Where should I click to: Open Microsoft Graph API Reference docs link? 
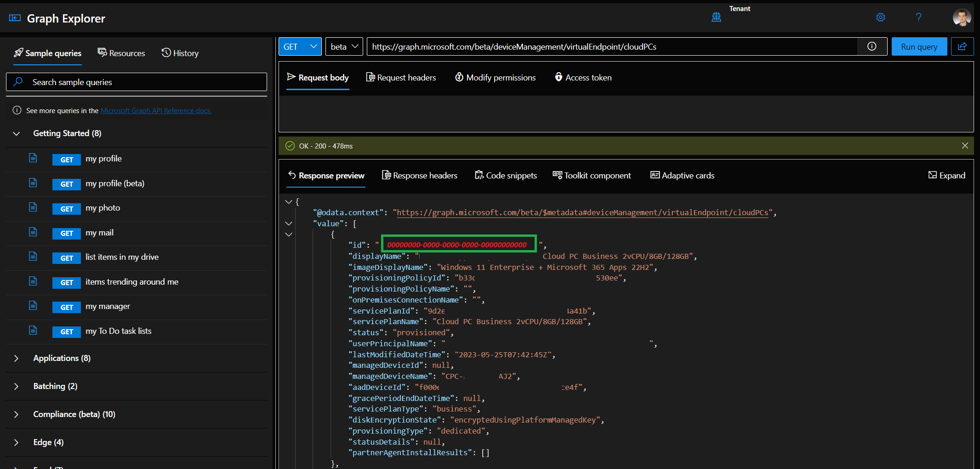point(156,111)
